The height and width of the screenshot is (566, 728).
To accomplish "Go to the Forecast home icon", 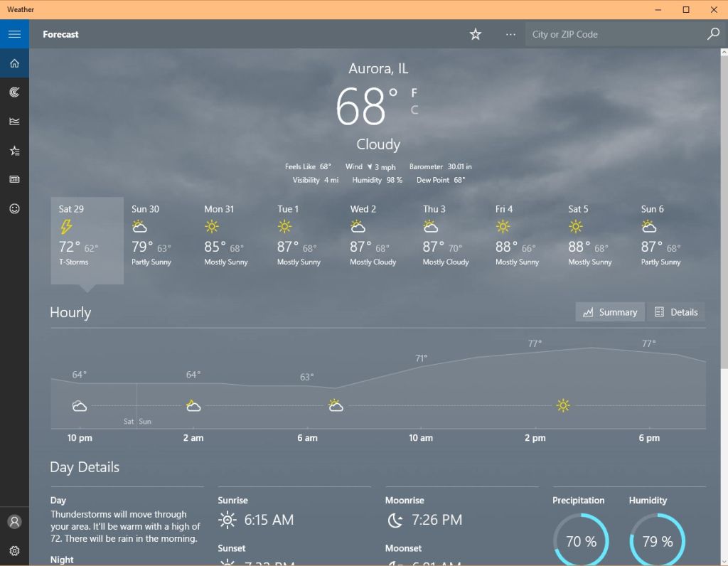I will (x=14, y=63).
